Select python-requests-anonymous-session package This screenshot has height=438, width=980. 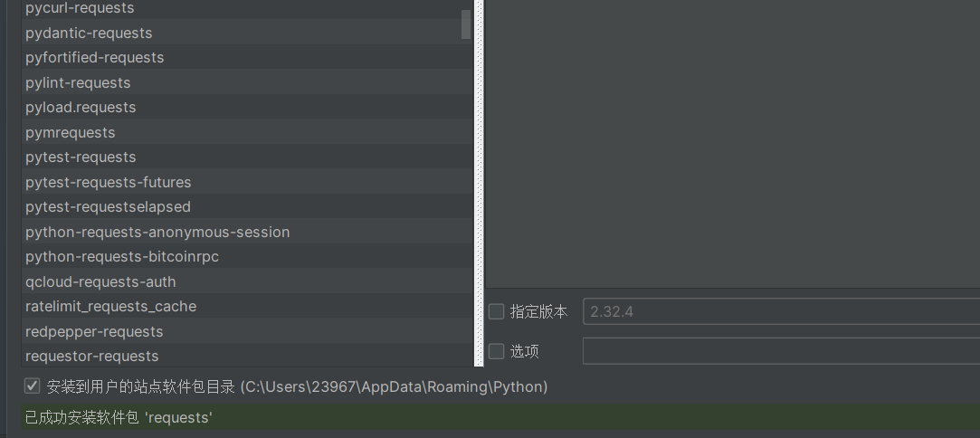[247, 232]
